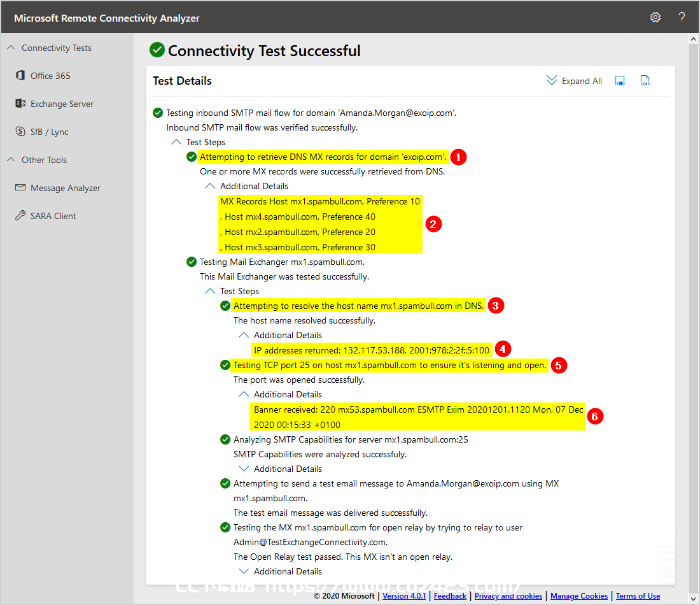Collapse Test Steps under Mail Exchanger tested
Screen dimensions: 700x605
point(210,291)
